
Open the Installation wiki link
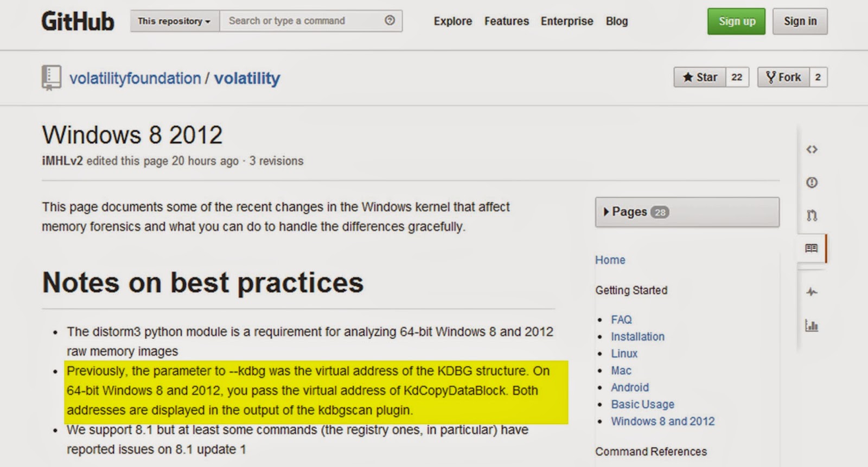[637, 336]
